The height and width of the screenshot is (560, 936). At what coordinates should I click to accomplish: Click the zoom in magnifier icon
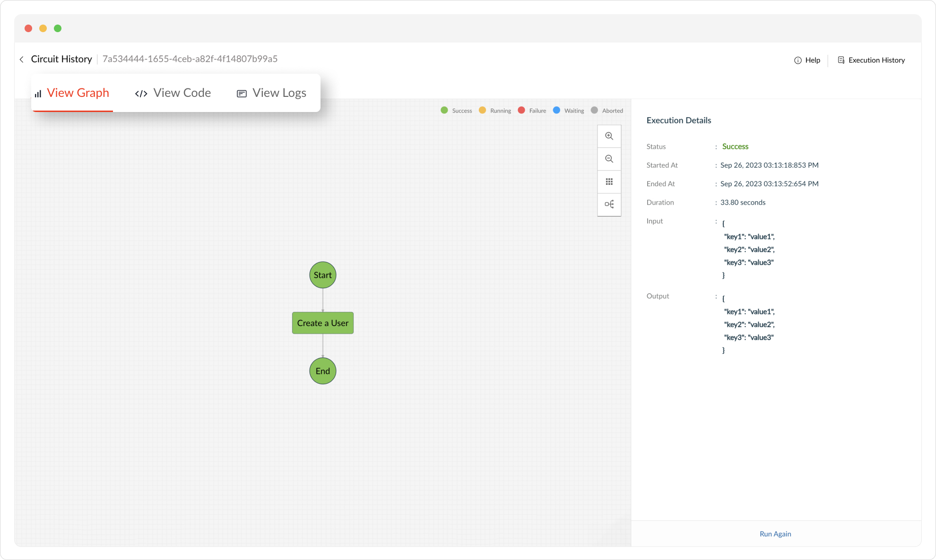609,136
